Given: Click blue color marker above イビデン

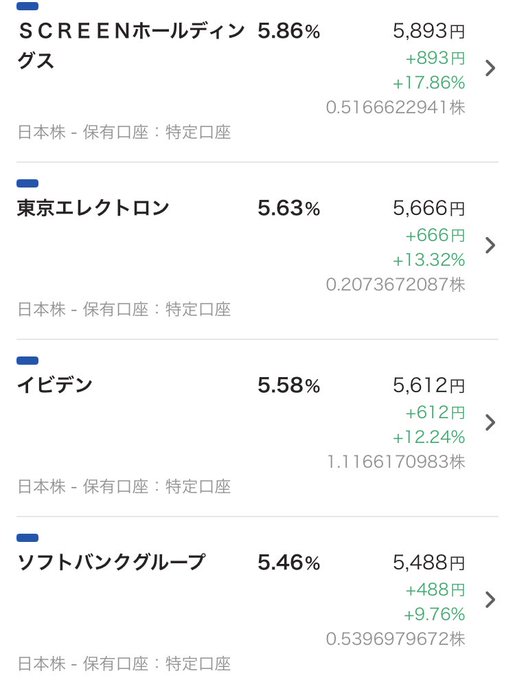Looking at the screenshot, I should (27, 360).
